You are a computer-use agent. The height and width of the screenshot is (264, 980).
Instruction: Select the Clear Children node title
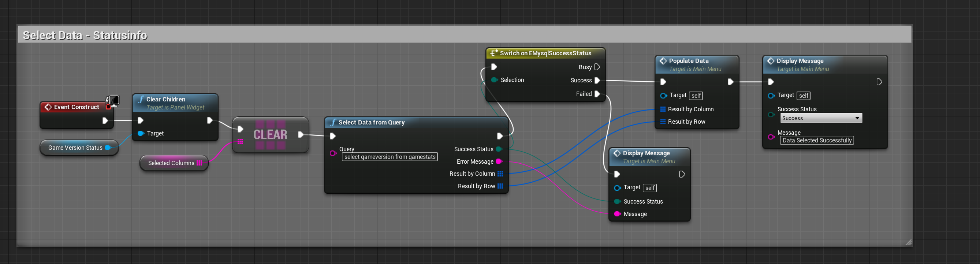click(166, 99)
